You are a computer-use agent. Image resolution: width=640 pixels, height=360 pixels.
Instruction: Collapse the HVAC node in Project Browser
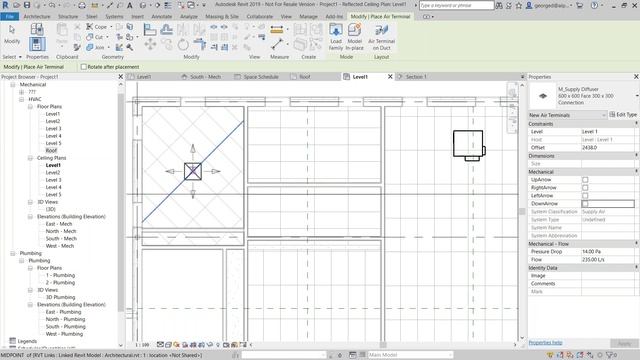[x=21, y=100]
